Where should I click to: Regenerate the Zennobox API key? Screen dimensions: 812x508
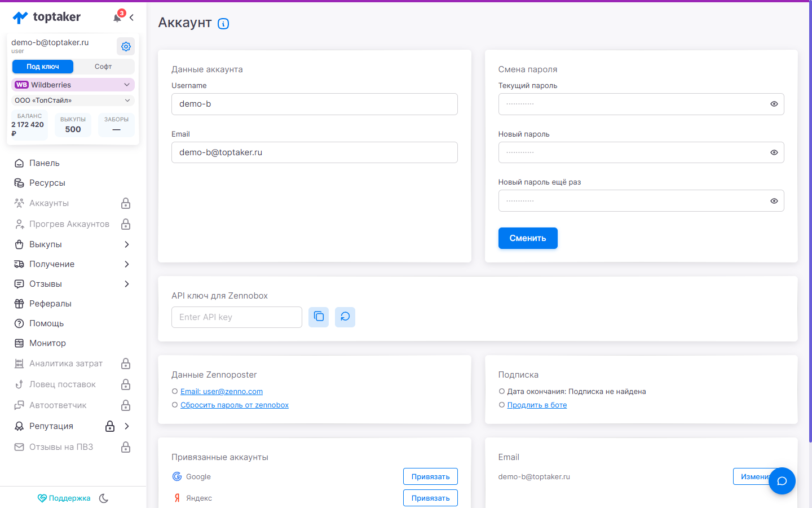[x=345, y=317]
